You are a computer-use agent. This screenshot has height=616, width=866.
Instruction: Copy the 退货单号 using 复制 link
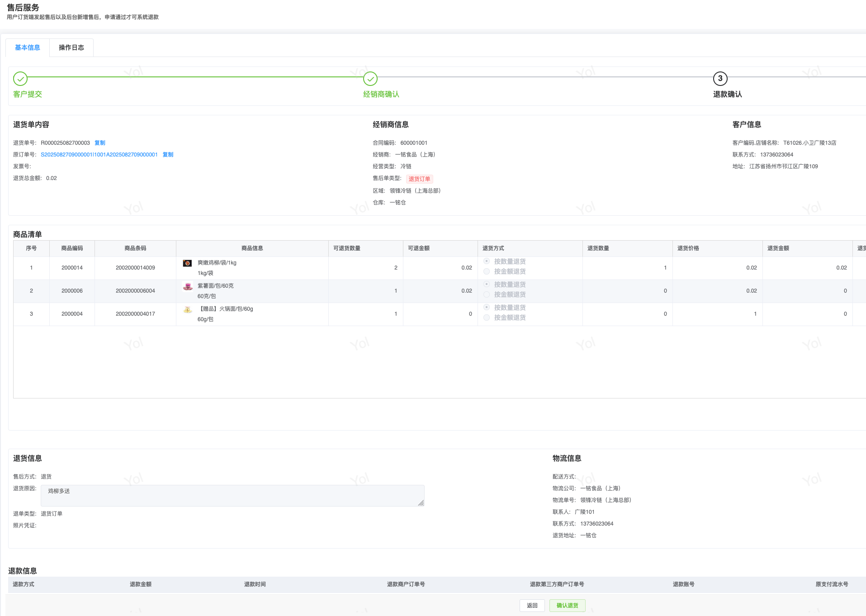(x=99, y=143)
